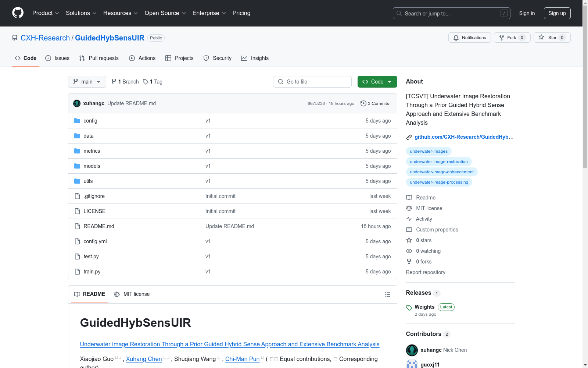
Task: Open the Insights tab
Action: click(255, 58)
